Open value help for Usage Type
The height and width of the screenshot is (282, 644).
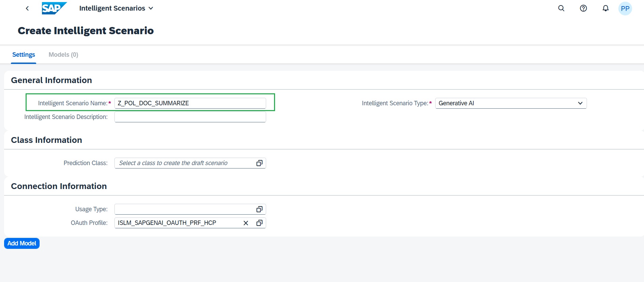pyautogui.click(x=259, y=209)
